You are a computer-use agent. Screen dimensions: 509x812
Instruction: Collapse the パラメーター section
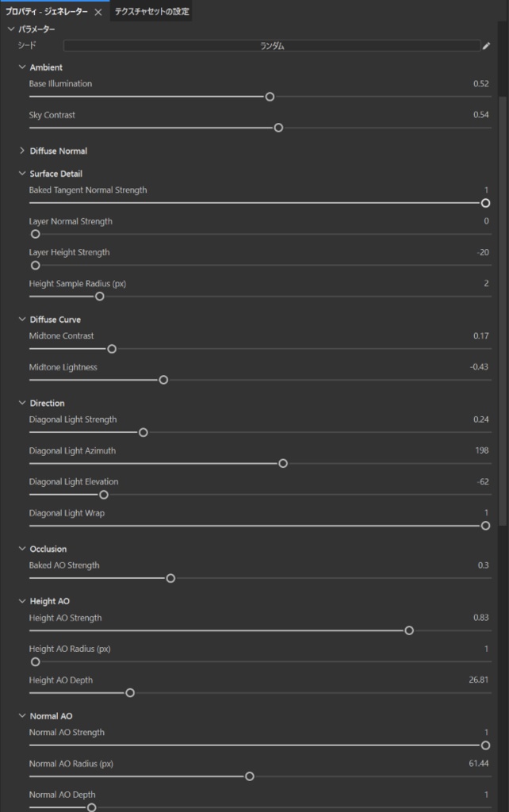[11, 29]
